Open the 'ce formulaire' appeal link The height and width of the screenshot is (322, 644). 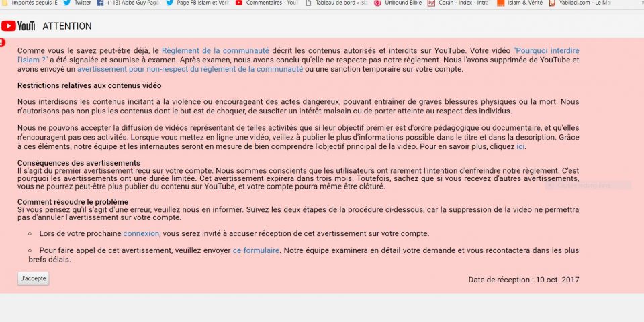(256, 250)
